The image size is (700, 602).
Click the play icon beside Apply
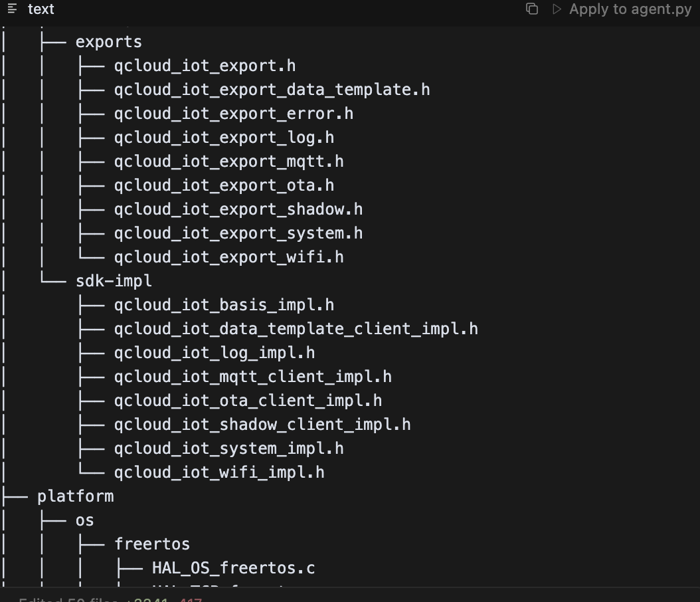tap(556, 9)
